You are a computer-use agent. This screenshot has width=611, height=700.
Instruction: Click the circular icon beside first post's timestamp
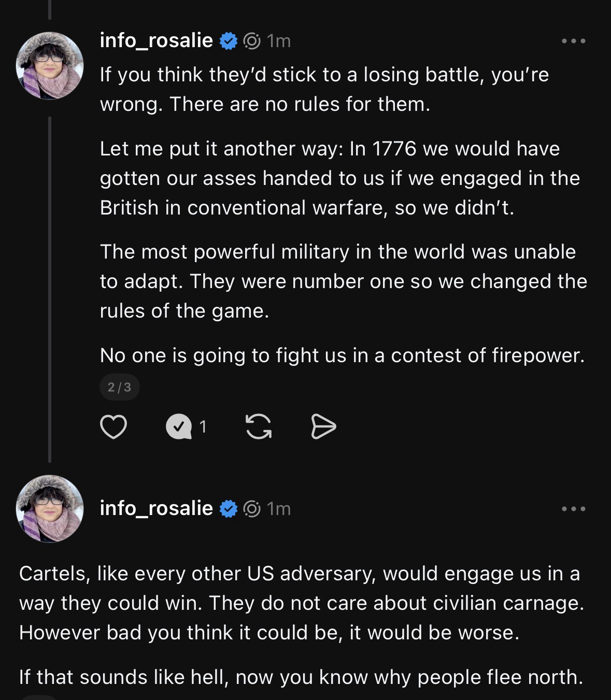pos(252,41)
